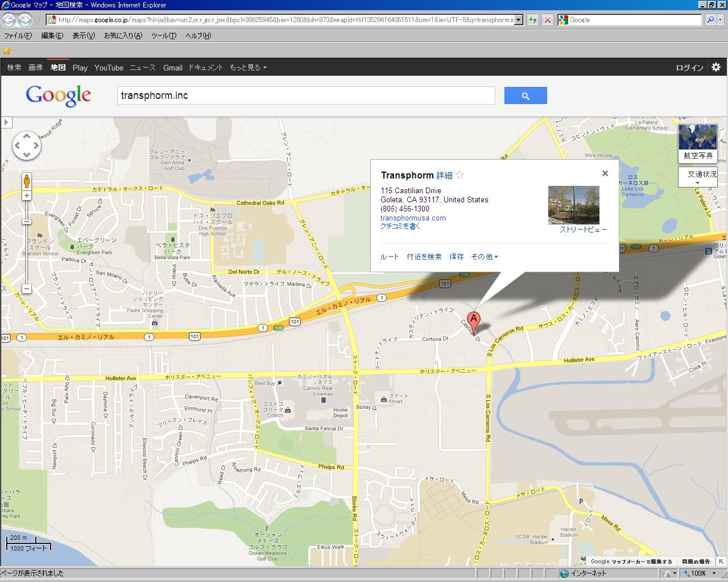Open the IE search provider dropdown arrow

point(721,20)
